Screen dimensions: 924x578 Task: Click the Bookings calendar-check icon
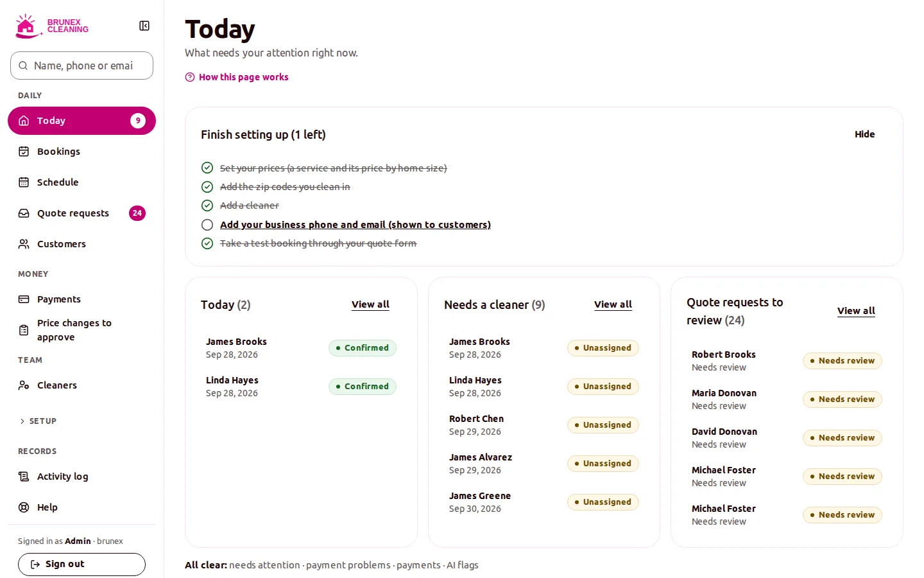point(24,152)
